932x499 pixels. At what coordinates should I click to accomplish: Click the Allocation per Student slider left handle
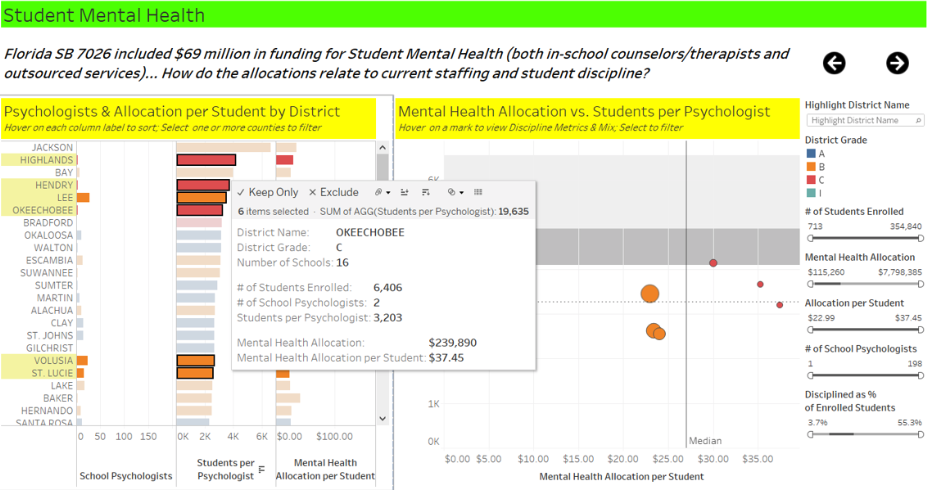pos(810,330)
